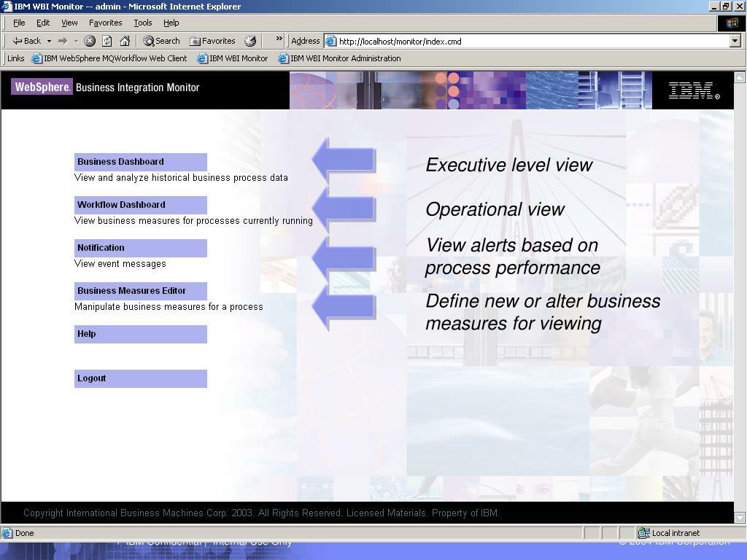This screenshot has height=560, width=747.
Task: Expand toolbar overflow chevron
Action: [x=279, y=39]
